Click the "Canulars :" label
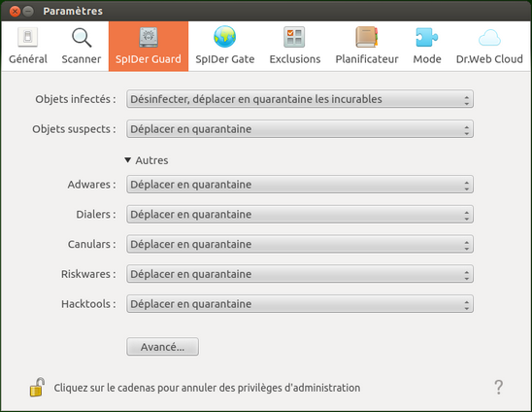Viewport: 532px width, 412px height. pos(91,244)
